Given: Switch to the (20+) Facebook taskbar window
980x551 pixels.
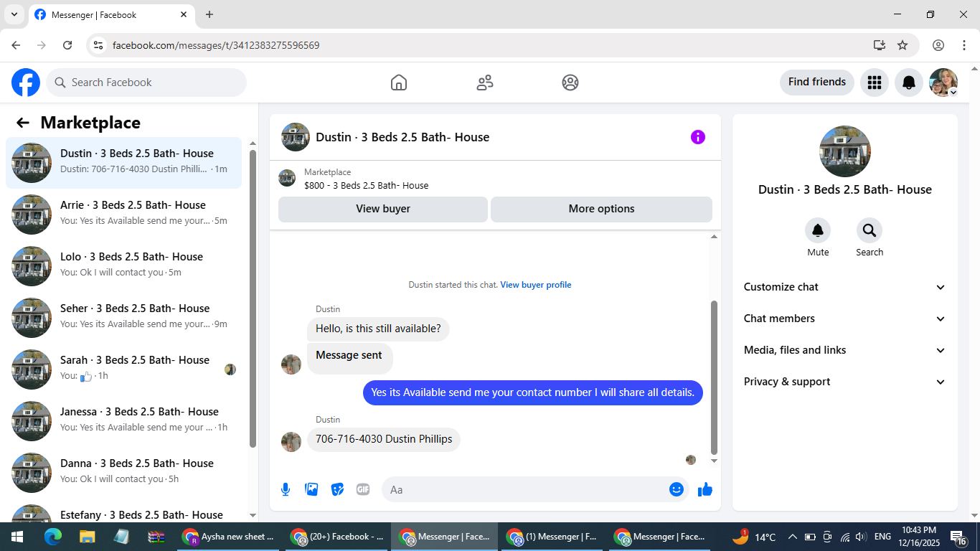Looking at the screenshot, I should click(x=337, y=537).
